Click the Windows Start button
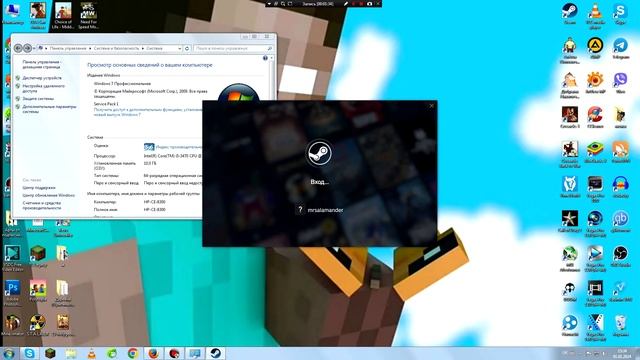Viewport: 640px width, 360px height. click(9, 353)
